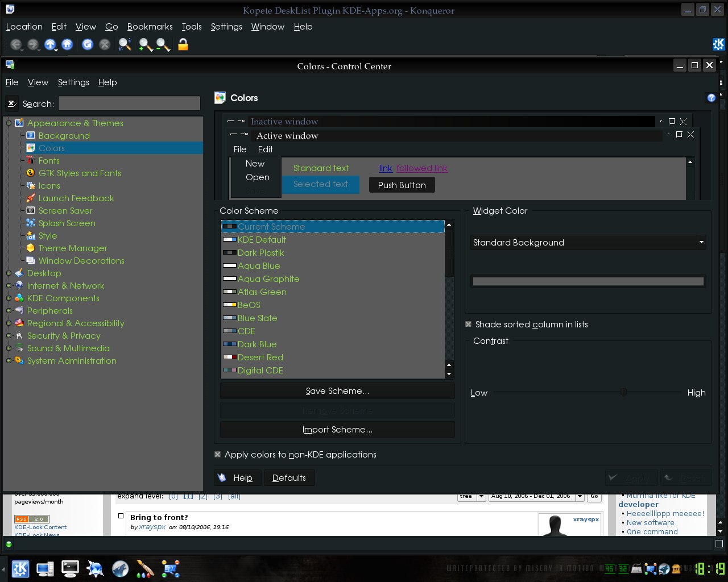The image size is (728, 582).
Task: Open Launch Feedback module
Action: pyautogui.click(x=76, y=198)
